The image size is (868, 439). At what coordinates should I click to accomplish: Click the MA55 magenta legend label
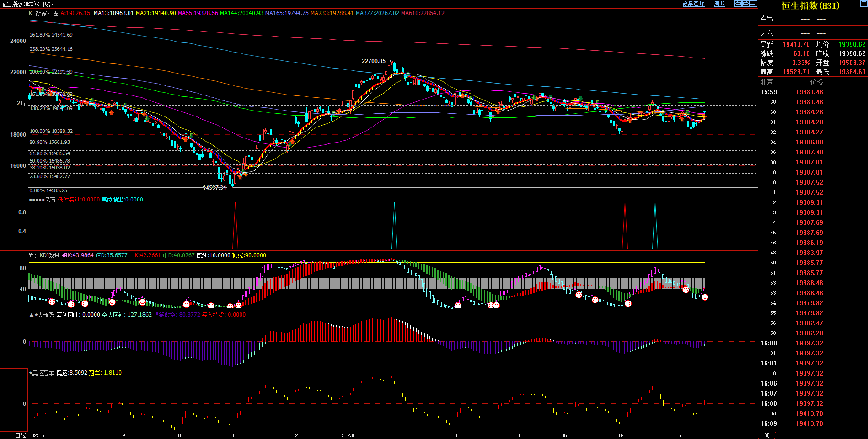point(198,13)
